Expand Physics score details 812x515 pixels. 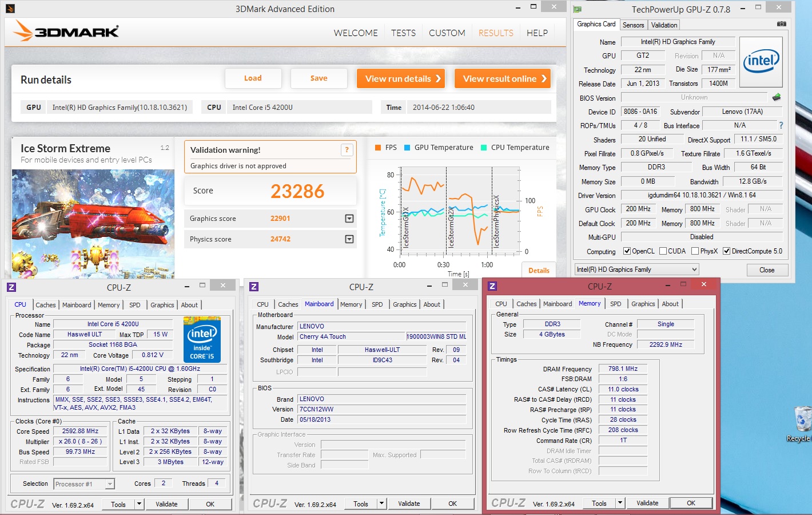pyautogui.click(x=349, y=239)
